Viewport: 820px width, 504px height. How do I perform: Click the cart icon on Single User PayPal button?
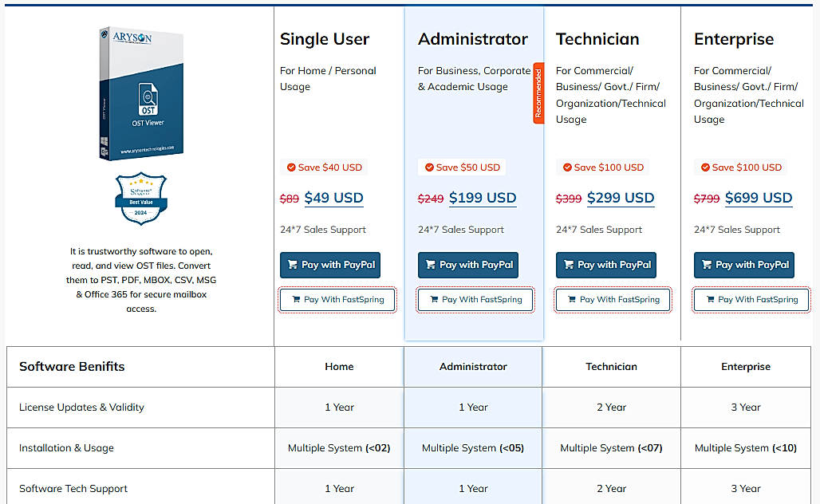tap(292, 265)
